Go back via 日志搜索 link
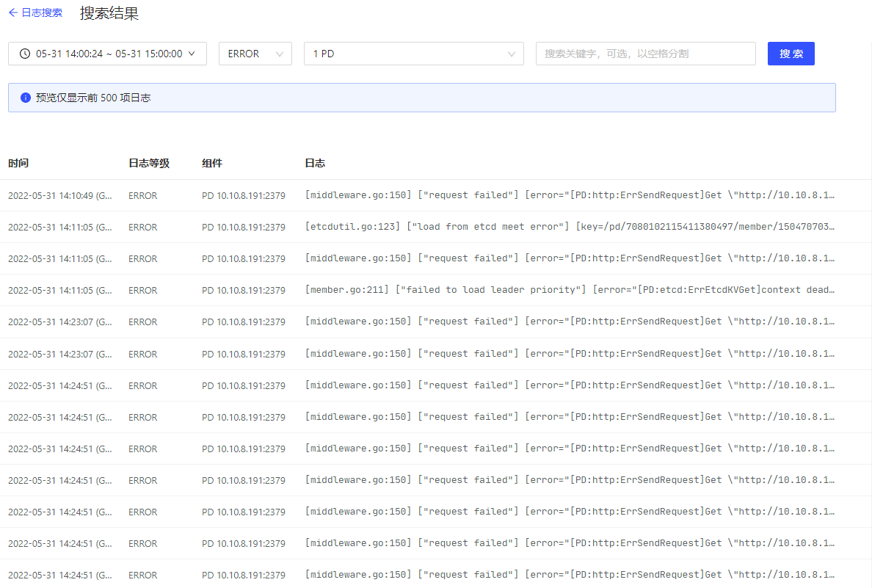This screenshot has height=588, width=872. point(42,12)
